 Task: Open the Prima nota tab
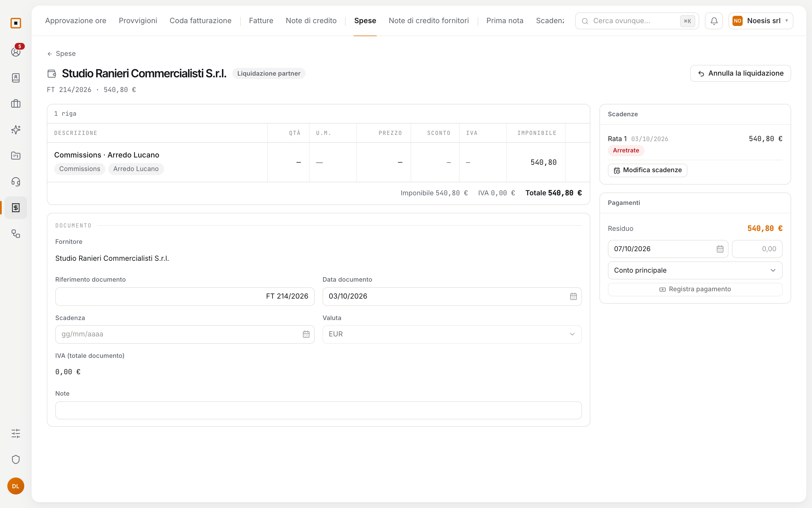(x=505, y=21)
